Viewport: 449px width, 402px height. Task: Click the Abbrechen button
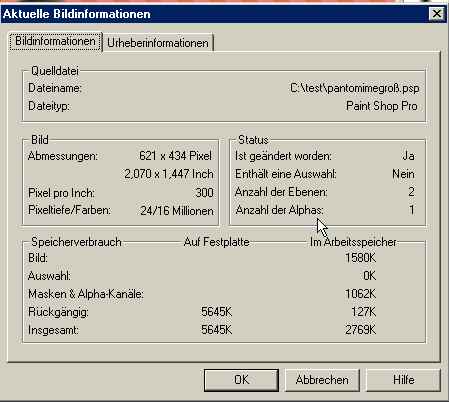[x=322, y=380]
